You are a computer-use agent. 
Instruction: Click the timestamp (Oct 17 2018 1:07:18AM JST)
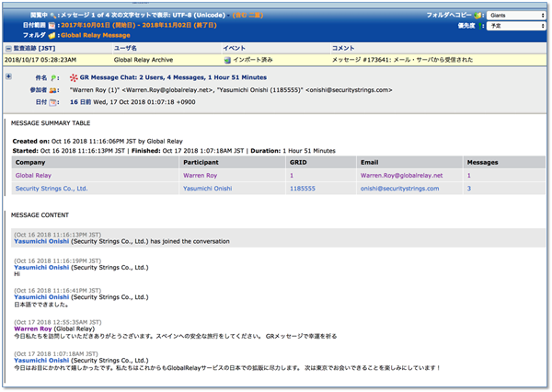pos(56,353)
